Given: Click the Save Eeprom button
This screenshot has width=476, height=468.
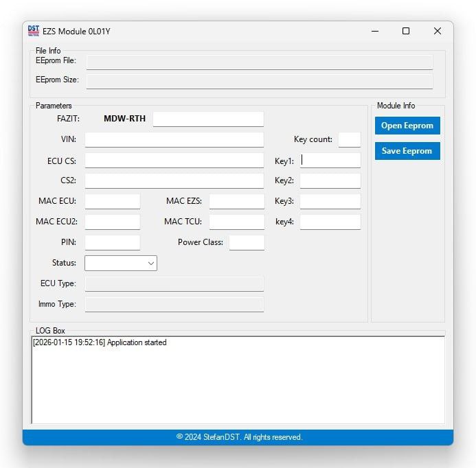Looking at the screenshot, I should tap(407, 151).
